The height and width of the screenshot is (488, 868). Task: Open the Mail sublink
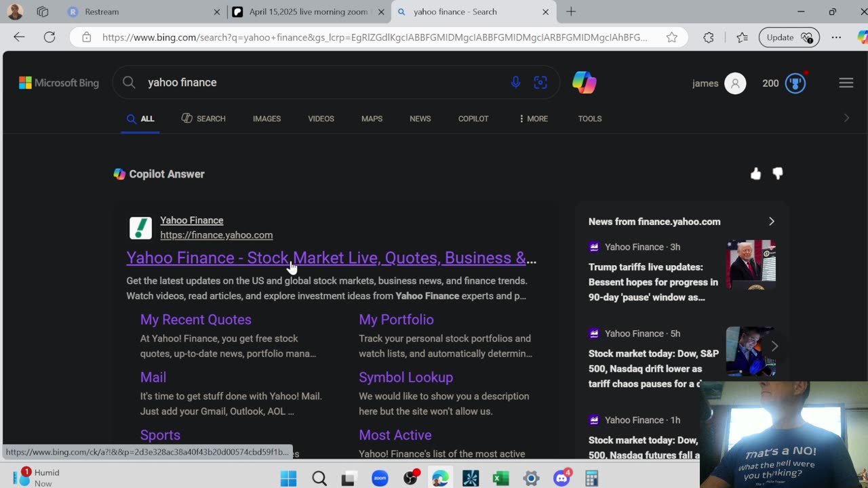(x=153, y=377)
